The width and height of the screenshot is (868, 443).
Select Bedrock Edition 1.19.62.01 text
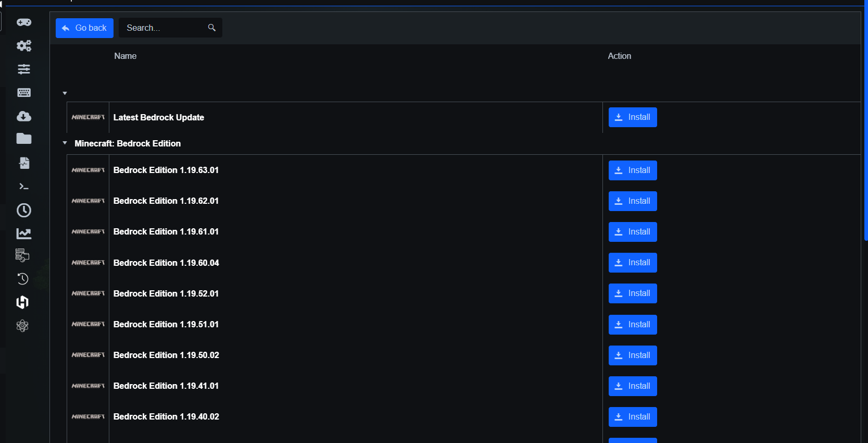pos(166,201)
